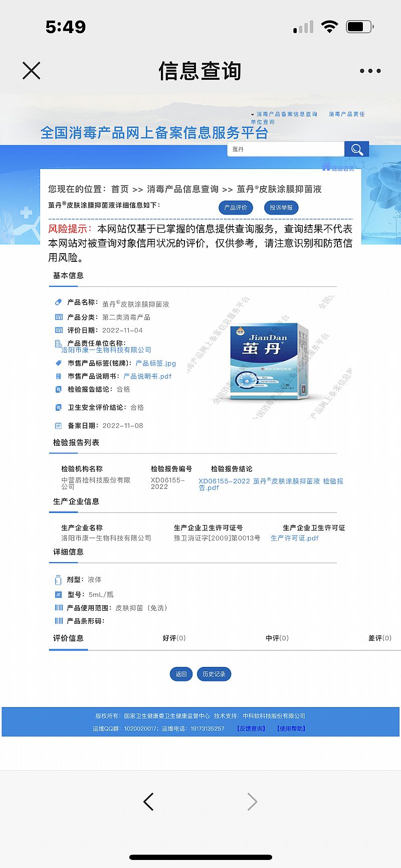401x868 pixels.
Task: Select the 好评(0) tab
Action: point(174,638)
